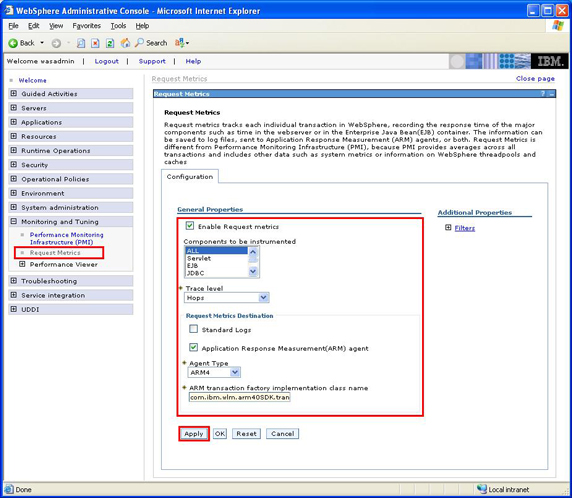The image size is (572, 498).
Task: Click the page icon in the status bar
Action: [9, 489]
